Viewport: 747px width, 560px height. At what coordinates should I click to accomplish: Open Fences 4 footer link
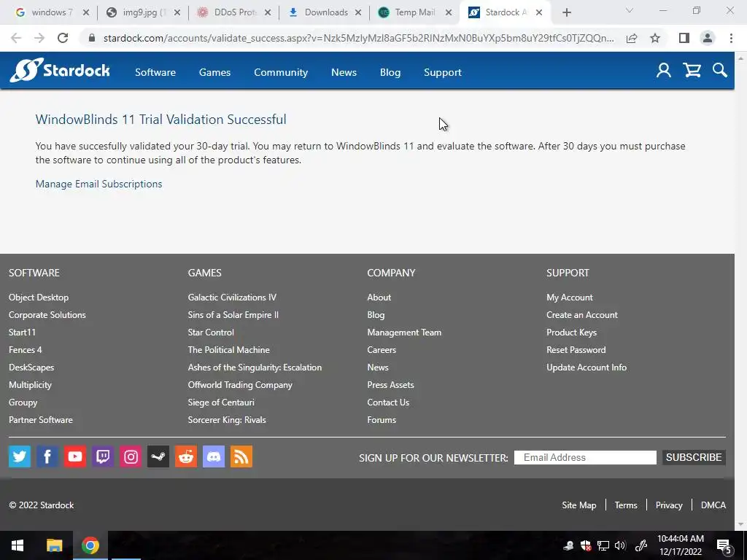26,349
